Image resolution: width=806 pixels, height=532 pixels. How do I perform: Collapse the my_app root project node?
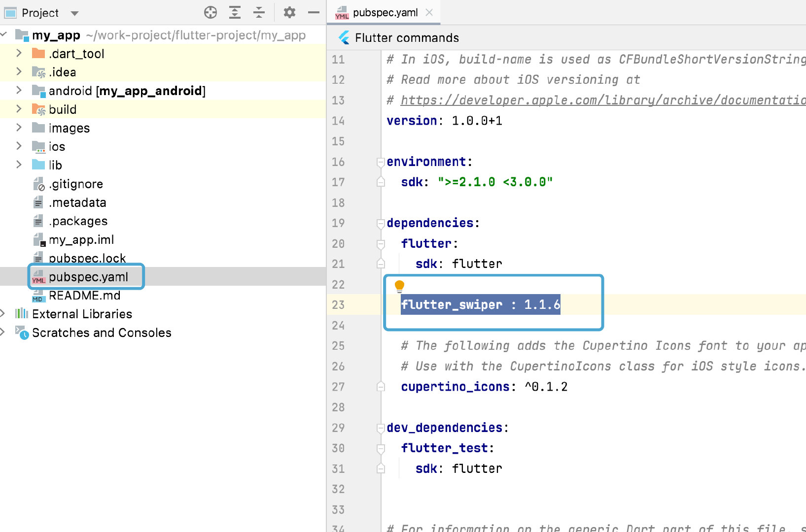[x=4, y=34]
